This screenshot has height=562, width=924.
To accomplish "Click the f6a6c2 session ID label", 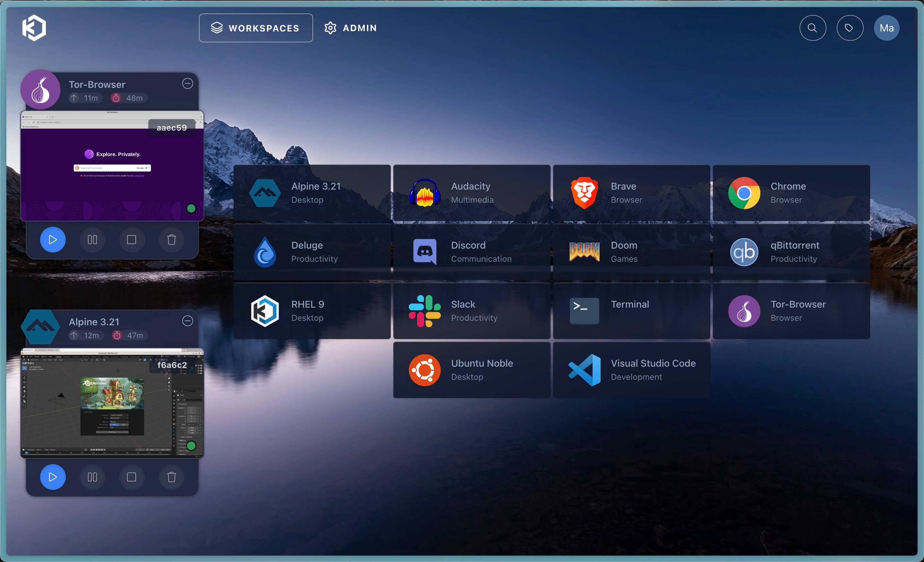I will coord(172,365).
